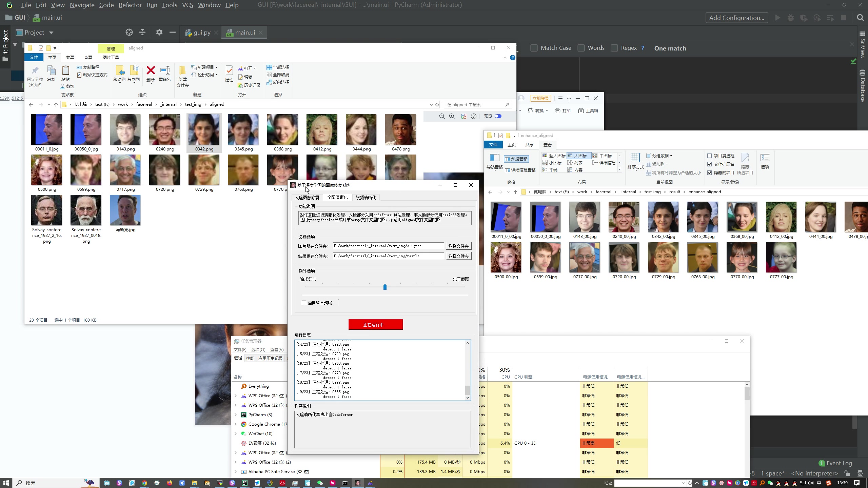Screen dimensions: 868x488
Task: Click the refresh icon in aligned address bar
Action: 437,104
